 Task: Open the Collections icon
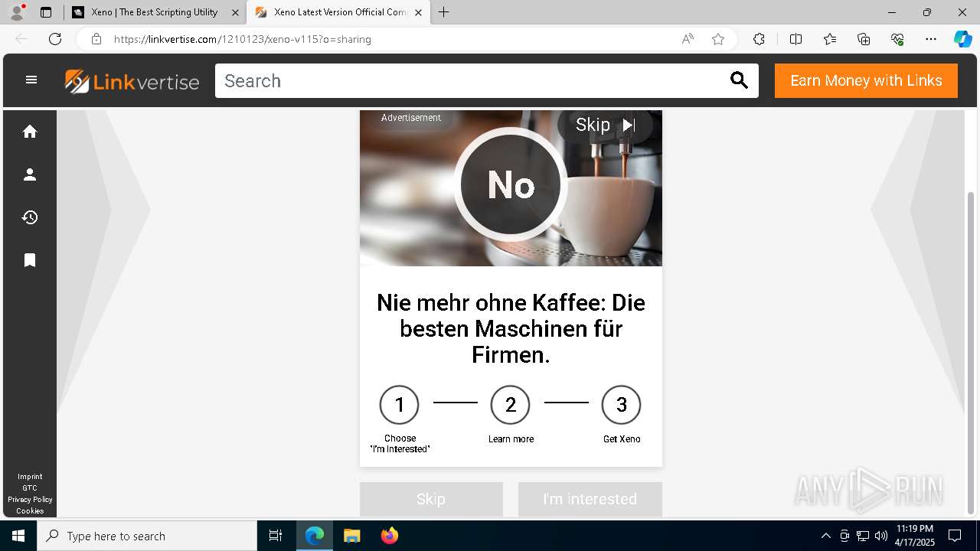[864, 39]
